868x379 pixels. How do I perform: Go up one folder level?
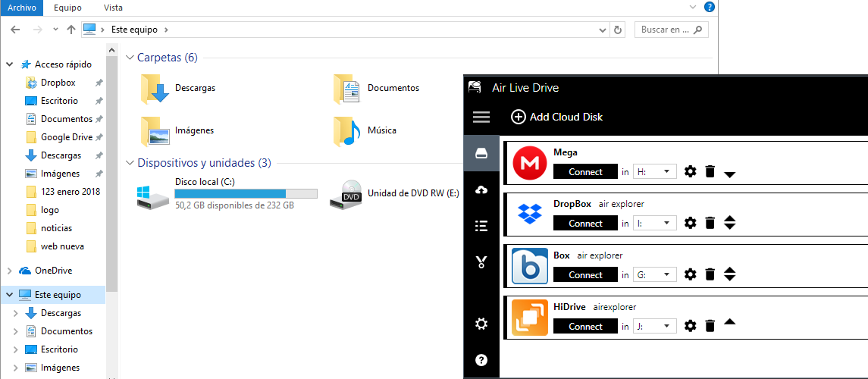(71, 30)
